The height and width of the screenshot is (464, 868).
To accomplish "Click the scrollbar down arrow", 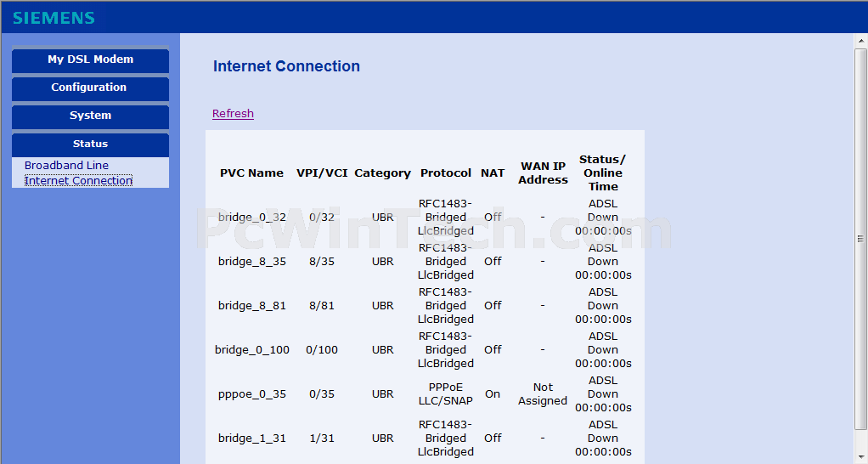I will [861, 457].
